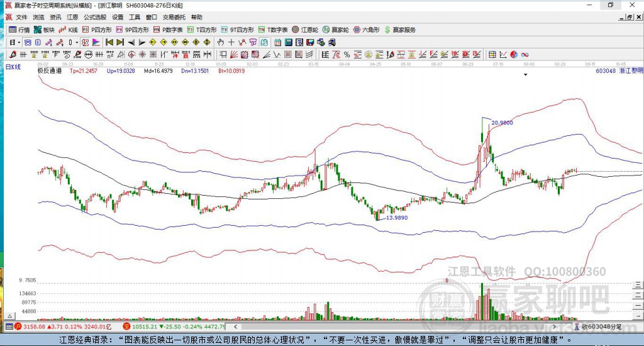644x346 pixels.
Task: Open the 9P四方形 tool
Action: tap(132, 30)
